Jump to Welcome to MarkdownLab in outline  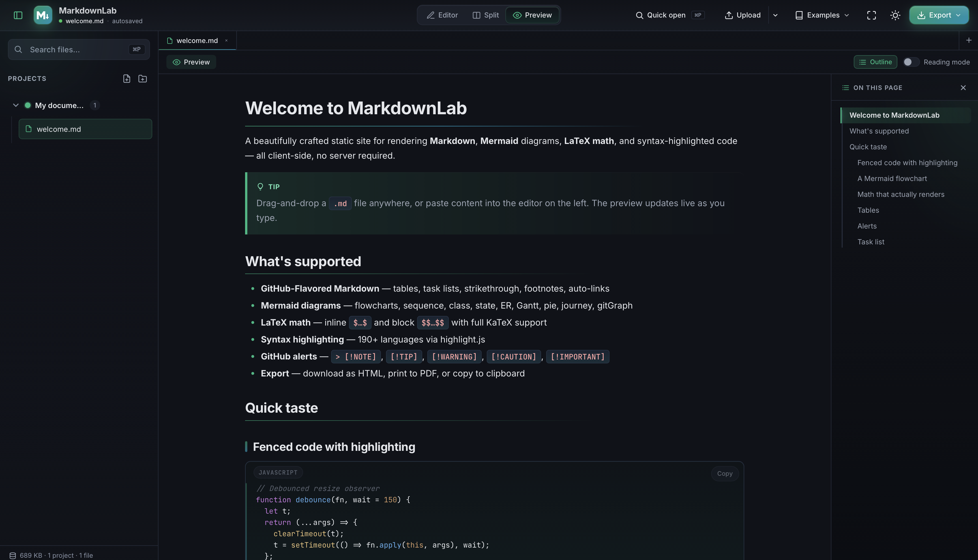pyautogui.click(x=906, y=115)
